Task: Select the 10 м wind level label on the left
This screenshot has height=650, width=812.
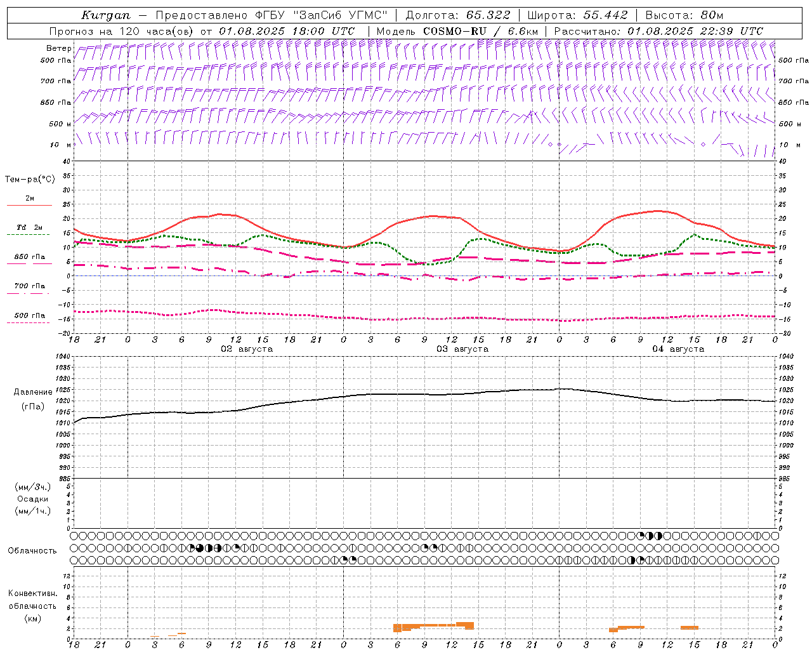Action: tap(60, 145)
